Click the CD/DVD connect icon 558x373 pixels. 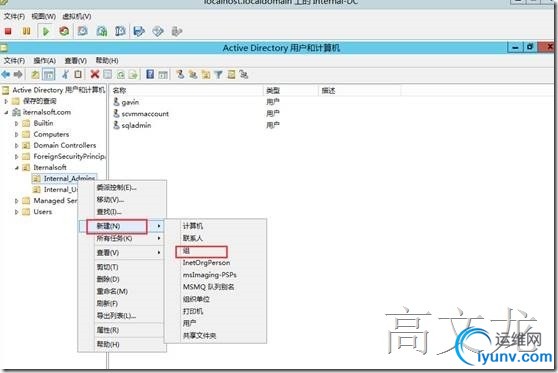pos(158,31)
